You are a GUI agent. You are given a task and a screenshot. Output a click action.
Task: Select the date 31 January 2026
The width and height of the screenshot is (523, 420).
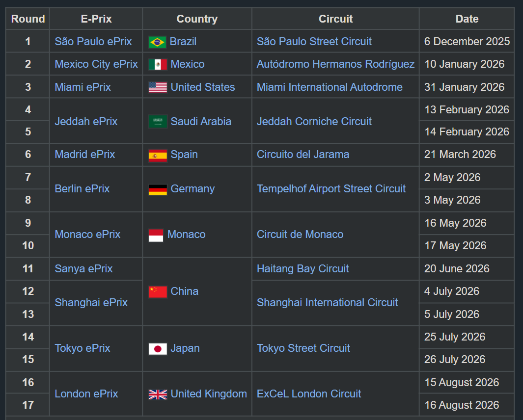[464, 87]
